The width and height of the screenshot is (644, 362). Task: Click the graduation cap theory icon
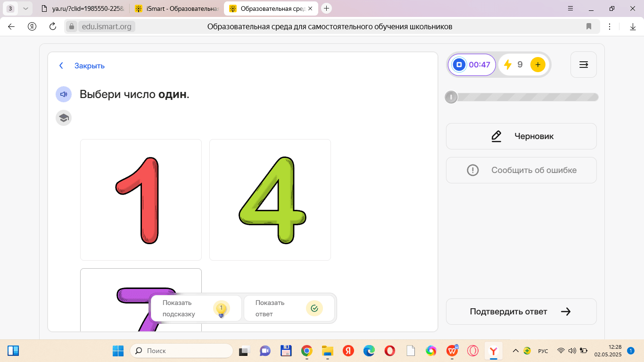tap(64, 118)
